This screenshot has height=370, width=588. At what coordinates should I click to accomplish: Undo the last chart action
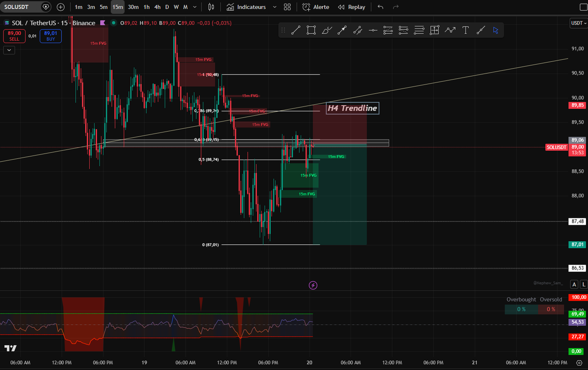click(x=381, y=7)
